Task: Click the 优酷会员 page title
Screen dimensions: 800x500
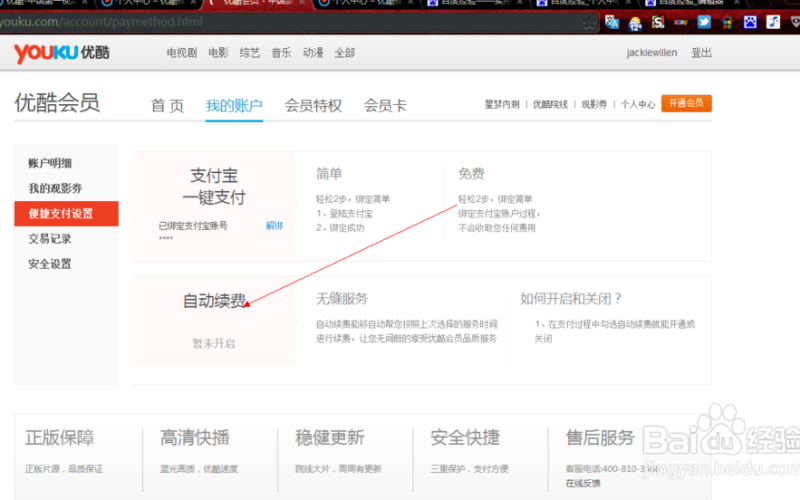Action: [x=57, y=103]
